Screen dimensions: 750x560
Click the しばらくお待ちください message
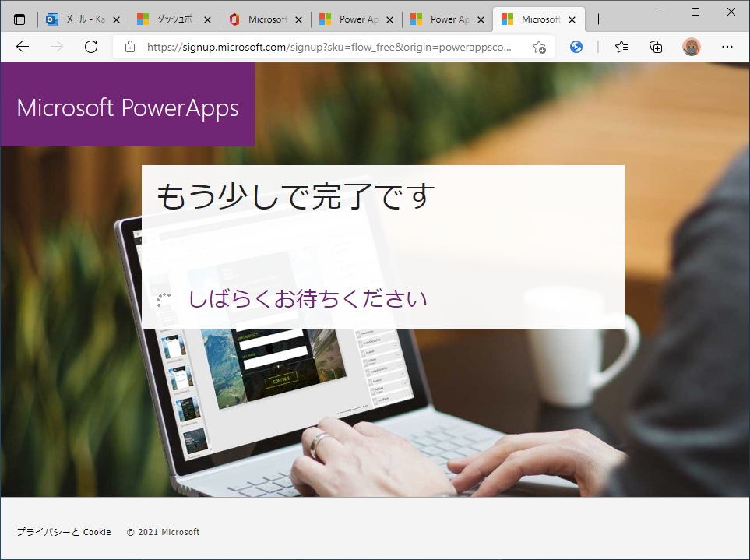[308, 299]
